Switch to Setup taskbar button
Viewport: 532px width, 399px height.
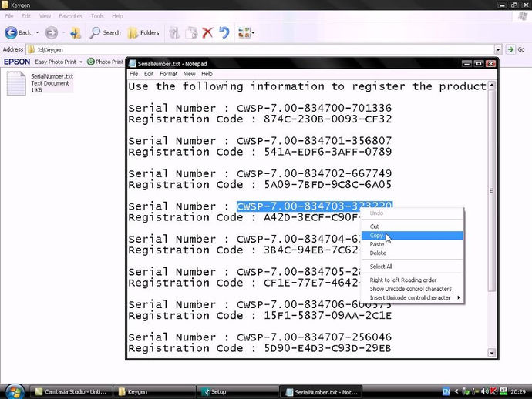coord(237,392)
